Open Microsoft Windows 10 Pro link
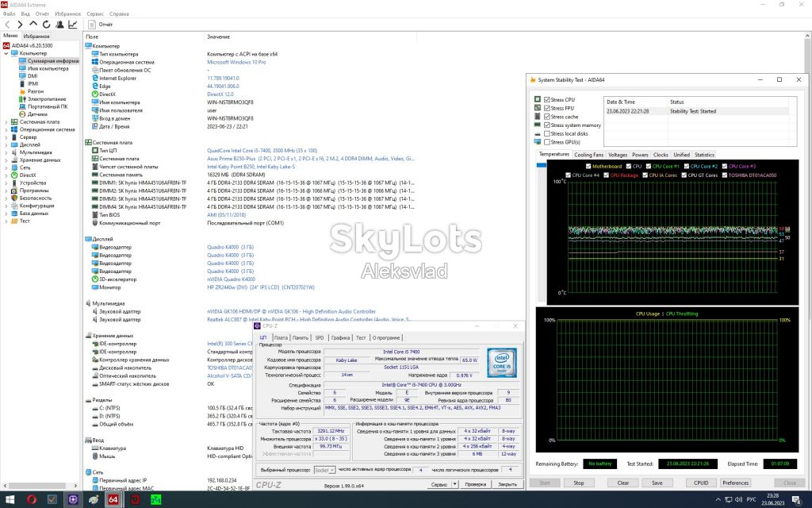 [236, 62]
